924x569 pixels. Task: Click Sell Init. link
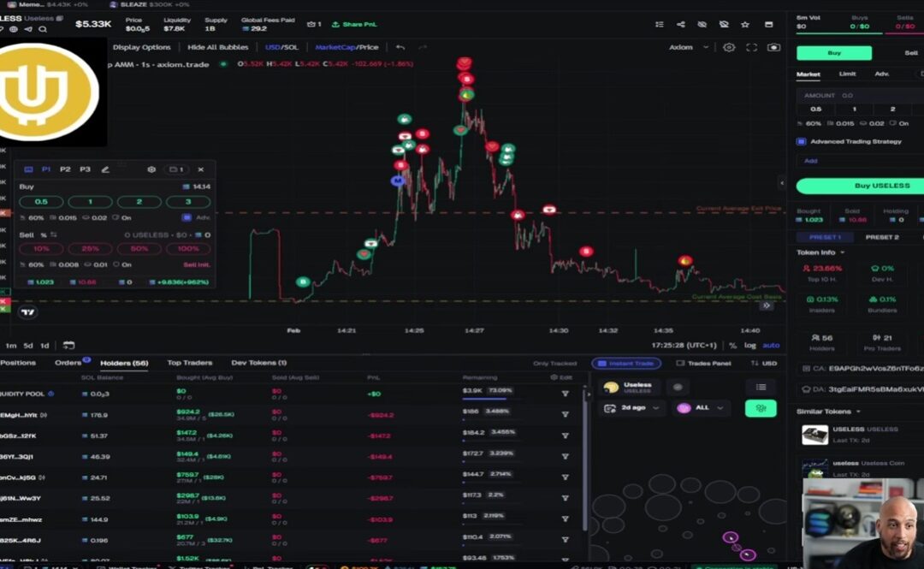[196, 264]
